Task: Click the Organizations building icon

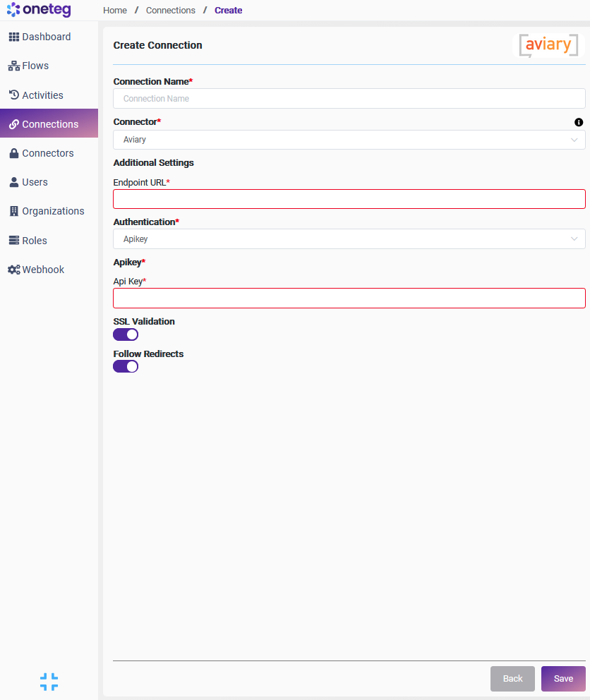Action: [14, 211]
